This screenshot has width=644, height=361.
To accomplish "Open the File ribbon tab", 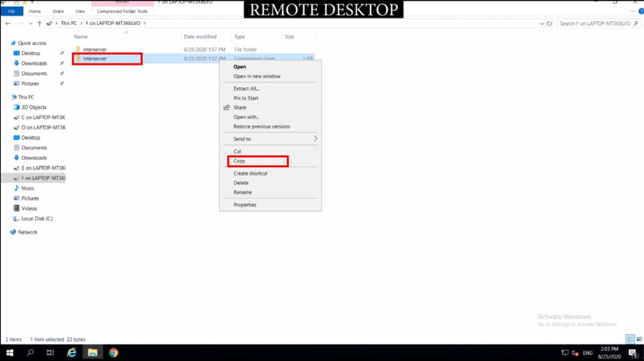I will pyautogui.click(x=11, y=11).
